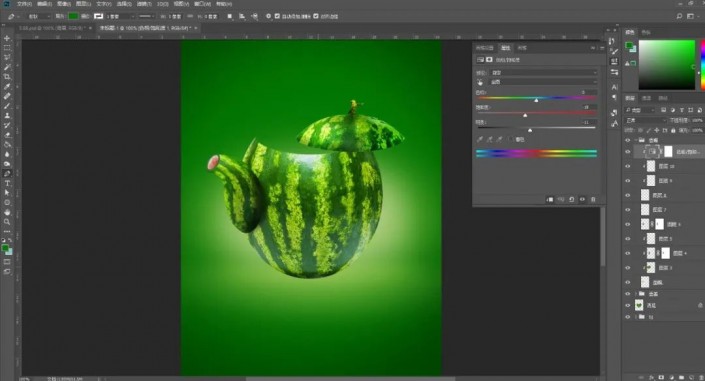Open the gear settings in options bar
Screen dimensions: 705x381
point(268,16)
